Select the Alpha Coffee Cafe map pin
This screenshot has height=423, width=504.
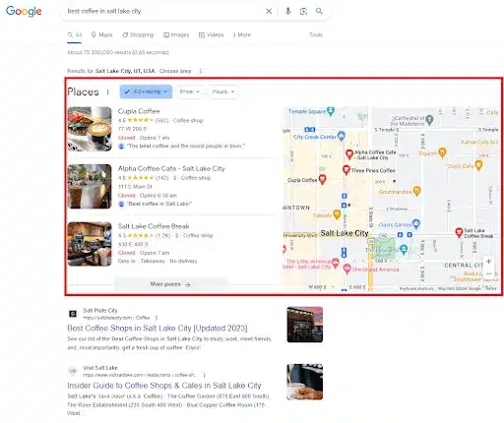pyautogui.click(x=349, y=153)
